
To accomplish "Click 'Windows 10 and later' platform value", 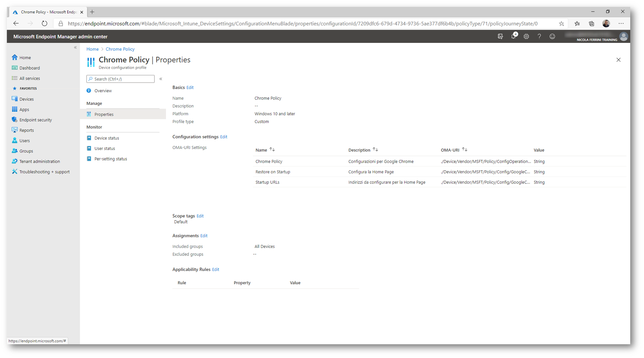I will coord(275,114).
